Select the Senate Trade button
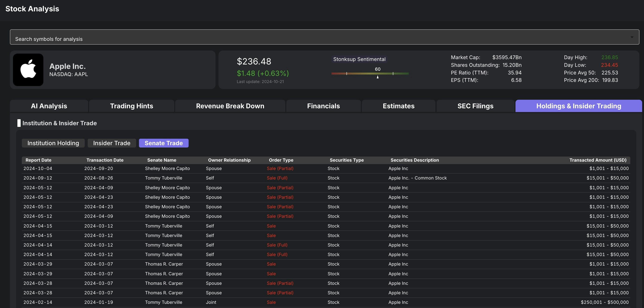This screenshot has width=644, height=308. pyautogui.click(x=164, y=143)
